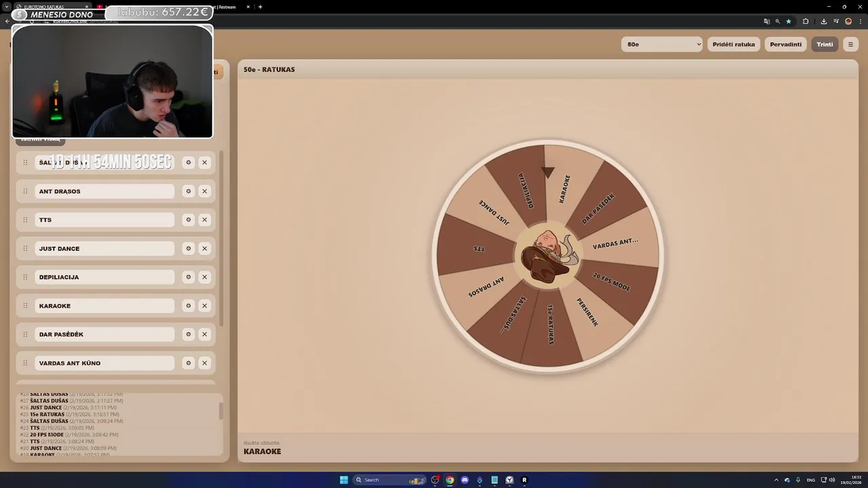This screenshot has width=868, height=488.
Task: Delete the ANT DRĄSOS entry
Action: [x=205, y=191]
